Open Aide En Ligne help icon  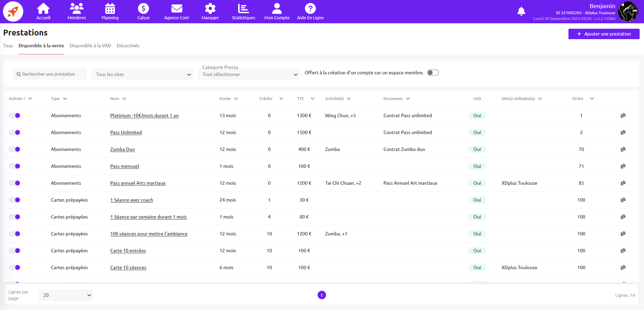[310, 9]
